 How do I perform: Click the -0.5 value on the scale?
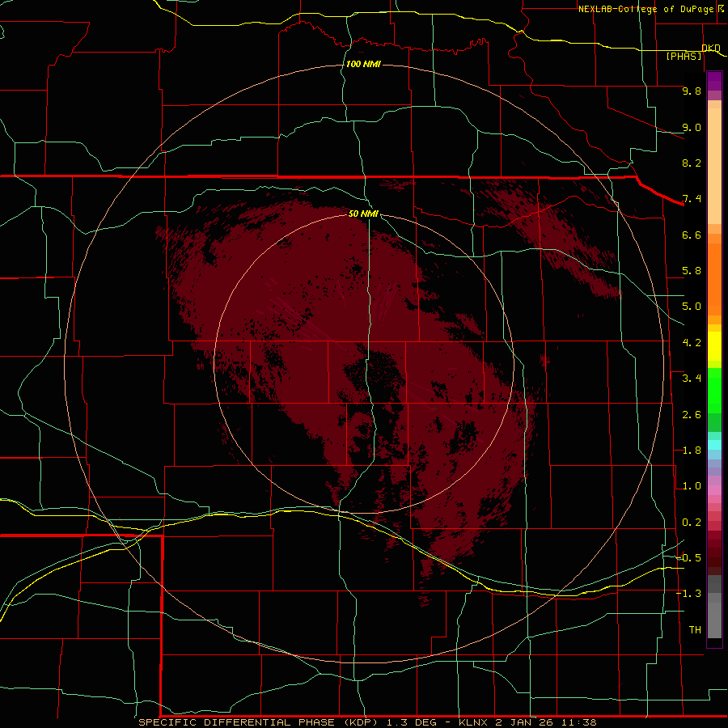coord(688,557)
